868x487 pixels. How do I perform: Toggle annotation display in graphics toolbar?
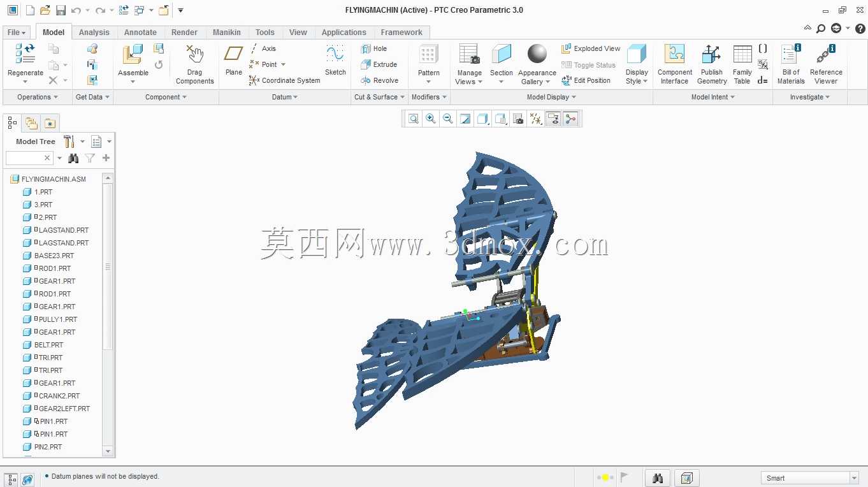tap(553, 119)
